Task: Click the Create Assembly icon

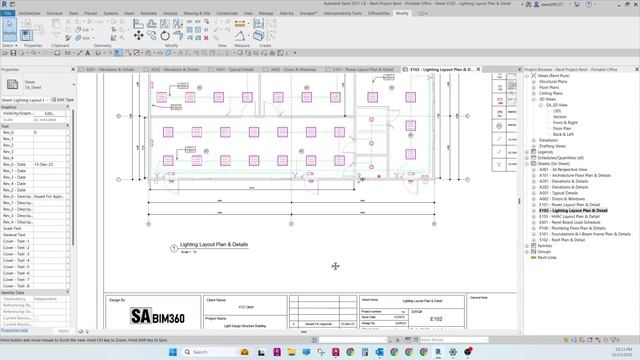Action: (x=258, y=24)
